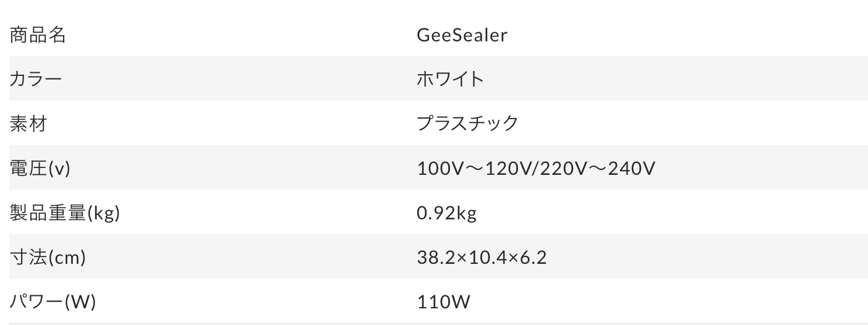Click the (kg) unit beside 製品重量
Viewport: 868px width, 325px height.
[x=103, y=213]
